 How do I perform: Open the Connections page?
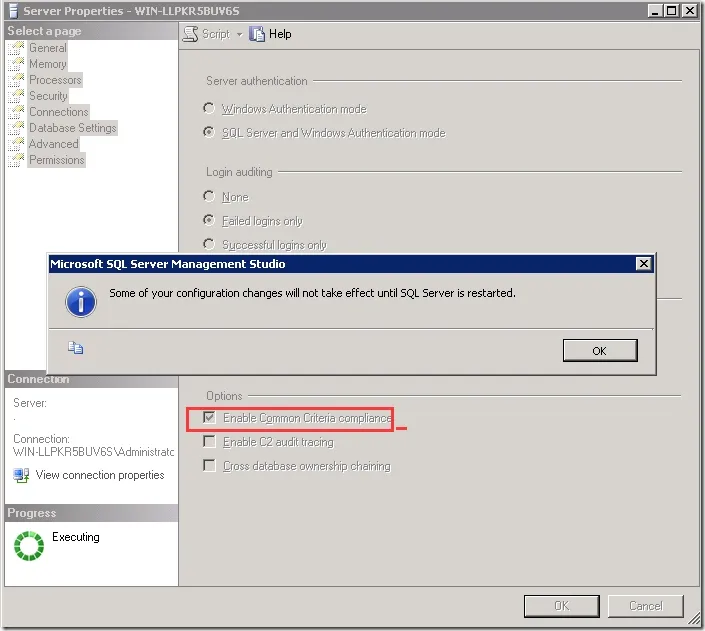coord(59,112)
